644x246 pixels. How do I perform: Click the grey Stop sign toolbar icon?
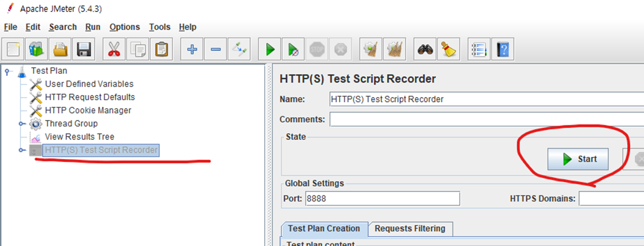pos(317,49)
